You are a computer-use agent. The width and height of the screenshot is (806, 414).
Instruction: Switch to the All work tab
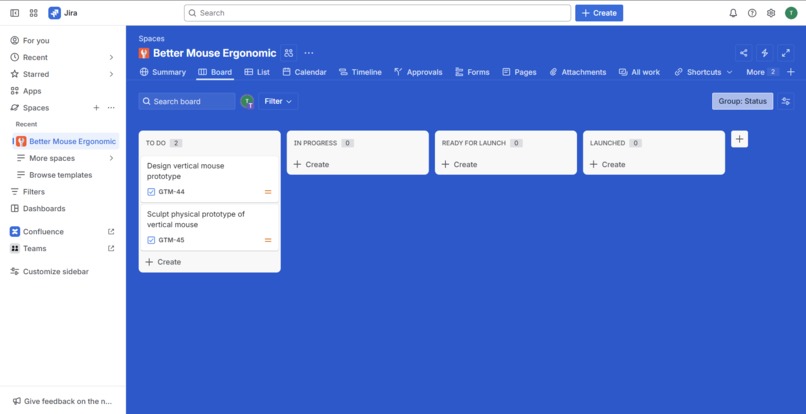tap(639, 72)
